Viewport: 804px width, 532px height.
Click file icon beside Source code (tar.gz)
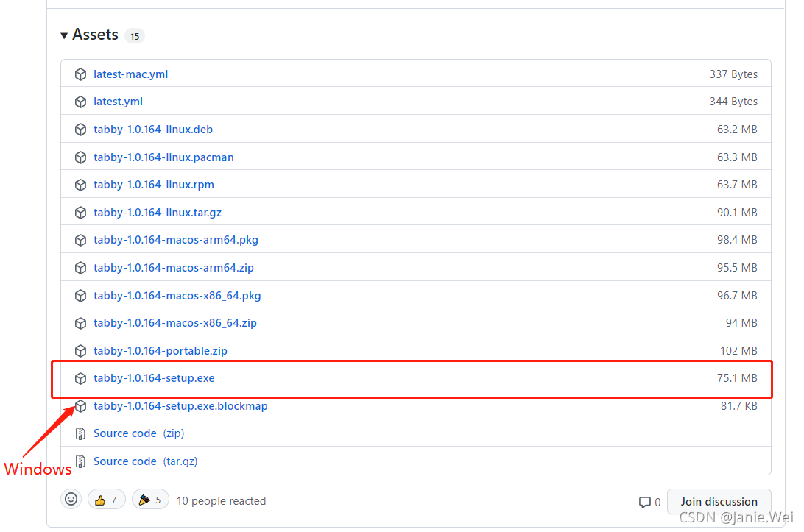tap(80, 462)
